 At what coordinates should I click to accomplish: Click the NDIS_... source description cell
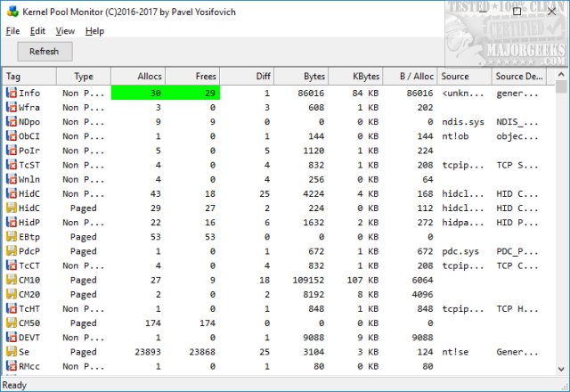517,122
